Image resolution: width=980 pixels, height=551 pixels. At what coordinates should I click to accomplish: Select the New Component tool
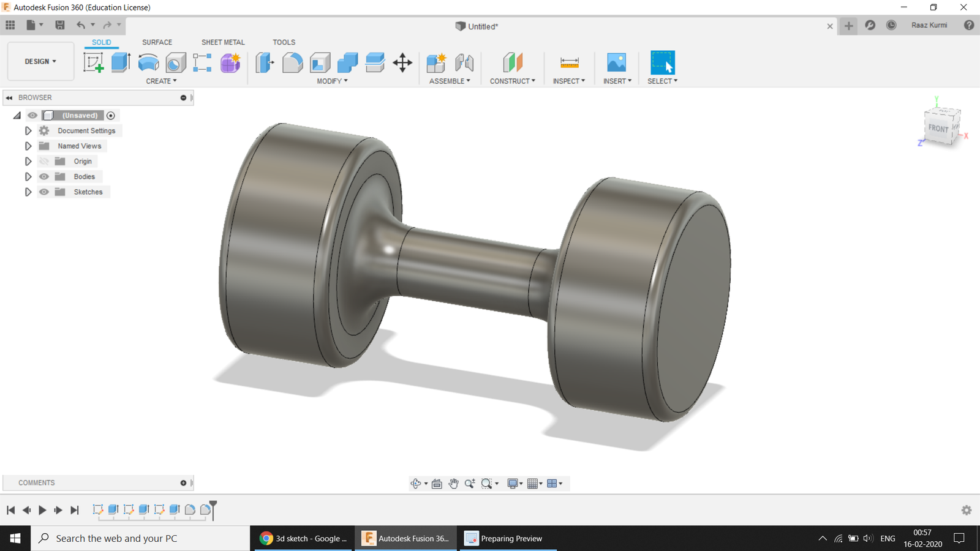[x=436, y=62]
